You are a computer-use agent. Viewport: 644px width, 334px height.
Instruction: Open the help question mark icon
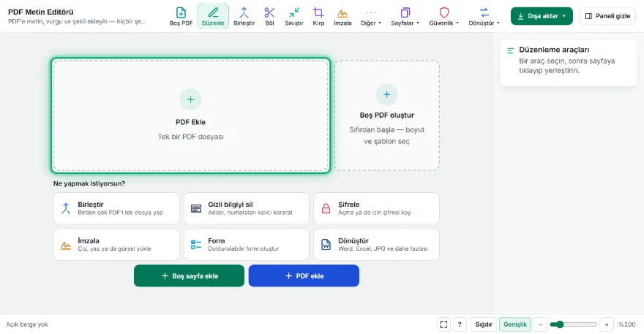click(460, 324)
